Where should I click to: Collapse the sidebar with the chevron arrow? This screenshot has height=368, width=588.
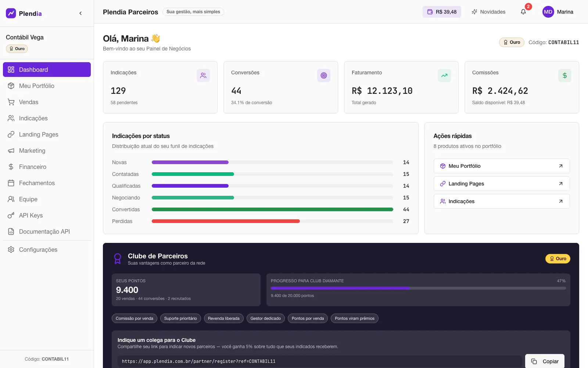(80, 13)
